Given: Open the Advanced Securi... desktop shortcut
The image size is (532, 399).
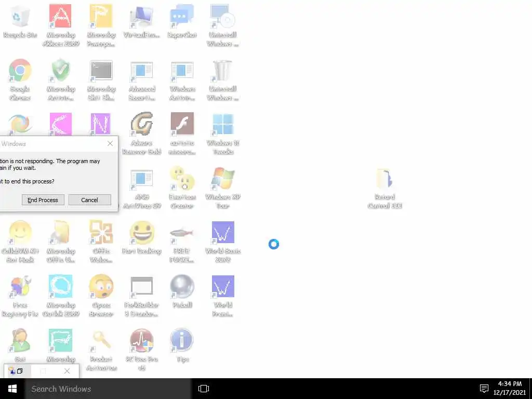Looking at the screenshot, I should point(141,79).
